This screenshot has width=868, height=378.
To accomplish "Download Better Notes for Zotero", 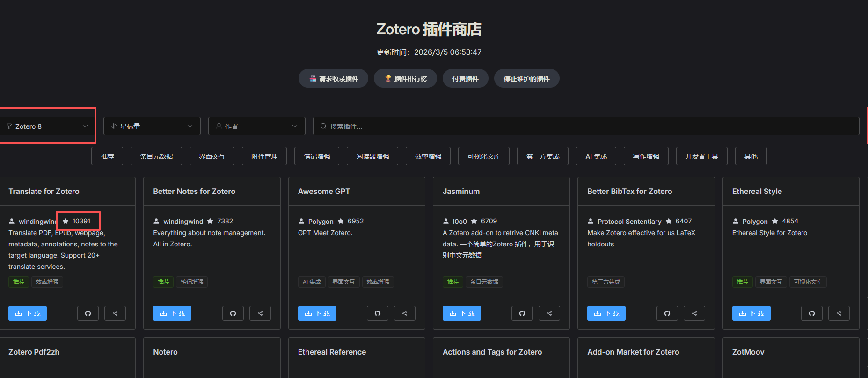I will (172, 313).
